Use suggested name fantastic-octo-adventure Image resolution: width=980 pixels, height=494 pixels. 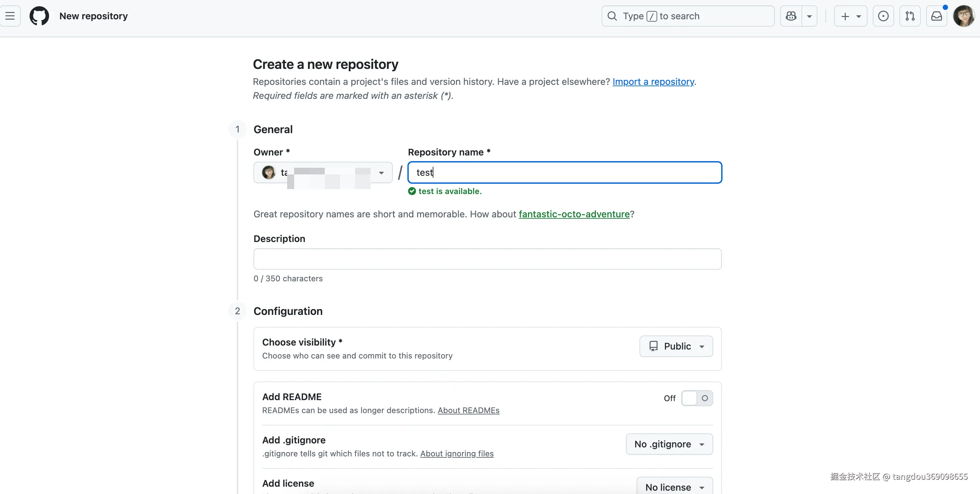pyautogui.click(x=574, y=214)
